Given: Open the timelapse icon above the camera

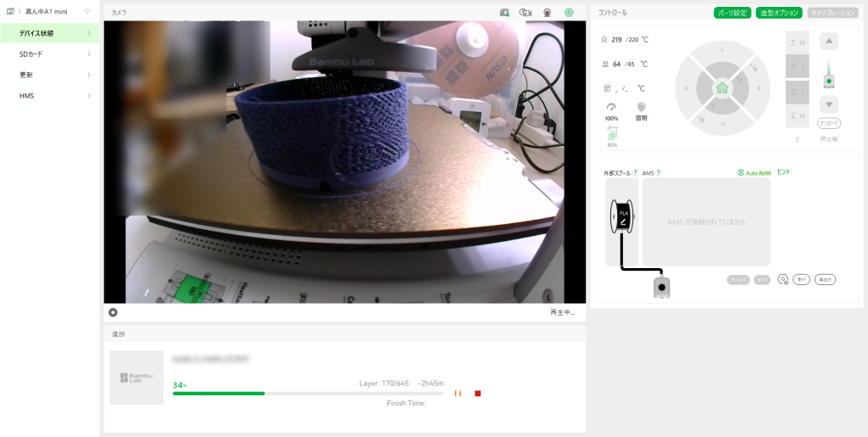Looking at the screenshot, I should coord(526,13).
